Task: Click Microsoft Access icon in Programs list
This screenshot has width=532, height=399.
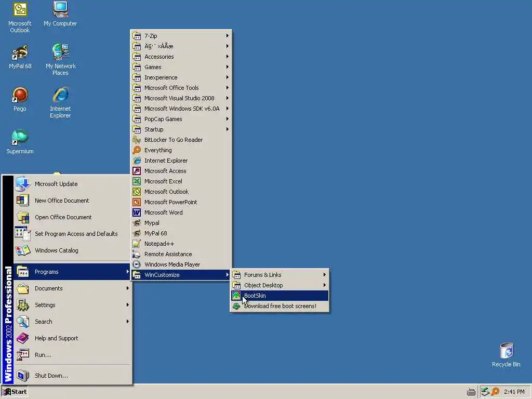Action: click(x=137, y=171)
